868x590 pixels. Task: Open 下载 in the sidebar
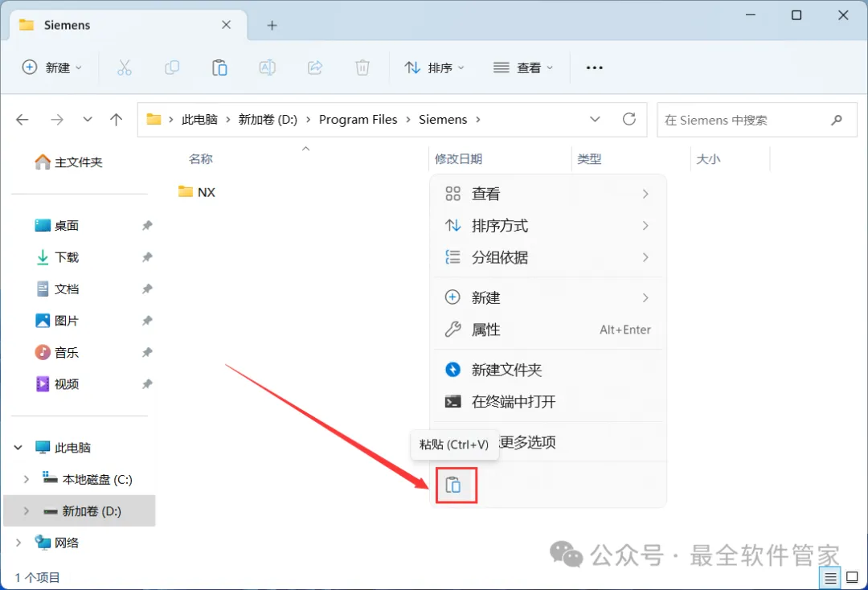[x=57, y=256]
